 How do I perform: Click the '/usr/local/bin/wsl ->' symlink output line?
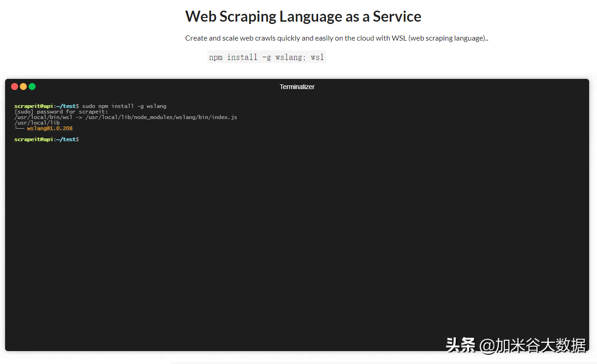pos(126,117)
